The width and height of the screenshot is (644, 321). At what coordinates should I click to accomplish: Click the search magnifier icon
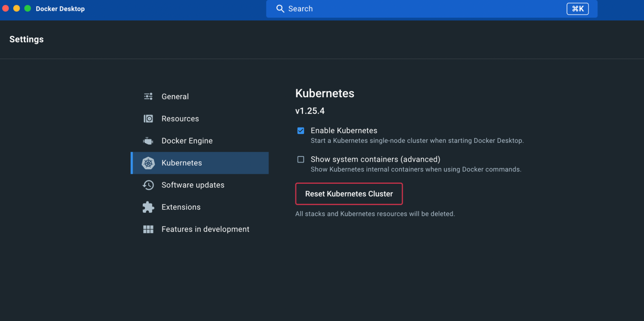coord(280,9)
